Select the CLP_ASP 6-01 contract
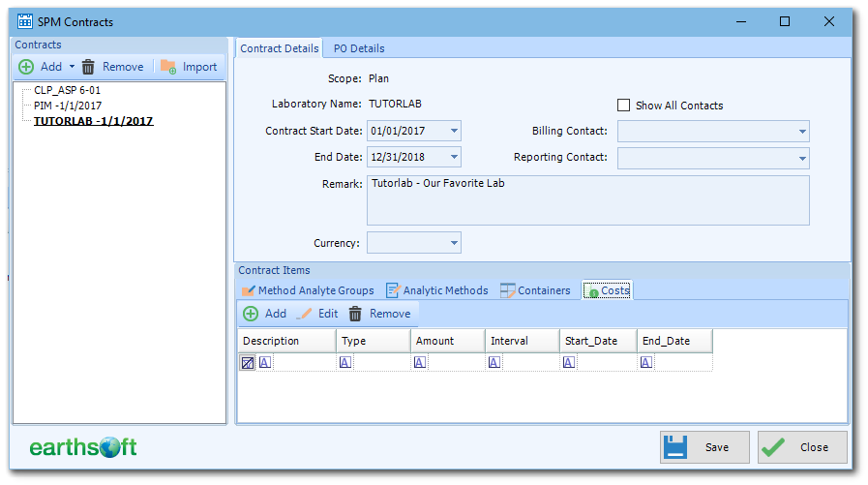This screenshot has height=485, width=868. [67, 90]
